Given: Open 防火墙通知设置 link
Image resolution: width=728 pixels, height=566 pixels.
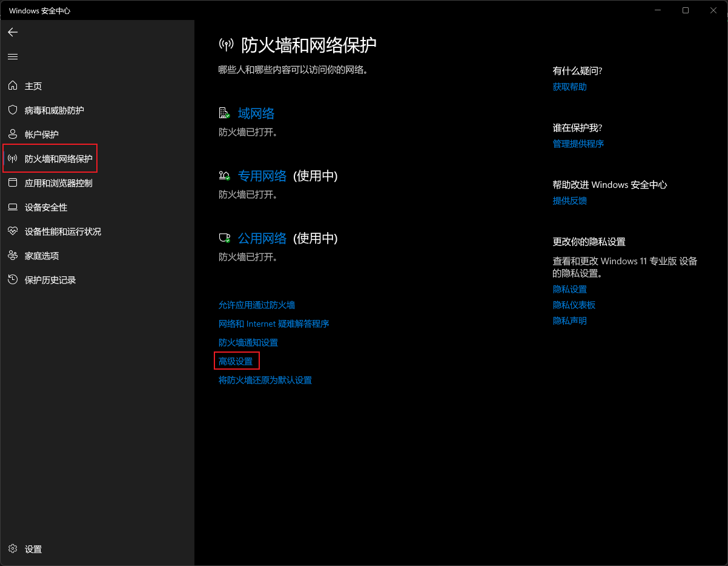Looking at the screenshot, I should coord(248,342).
